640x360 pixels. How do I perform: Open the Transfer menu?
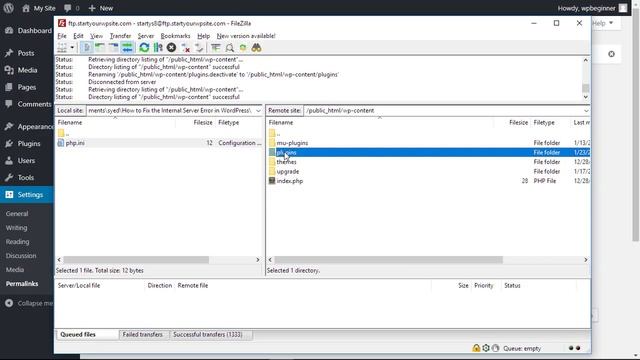click(120, 36)
